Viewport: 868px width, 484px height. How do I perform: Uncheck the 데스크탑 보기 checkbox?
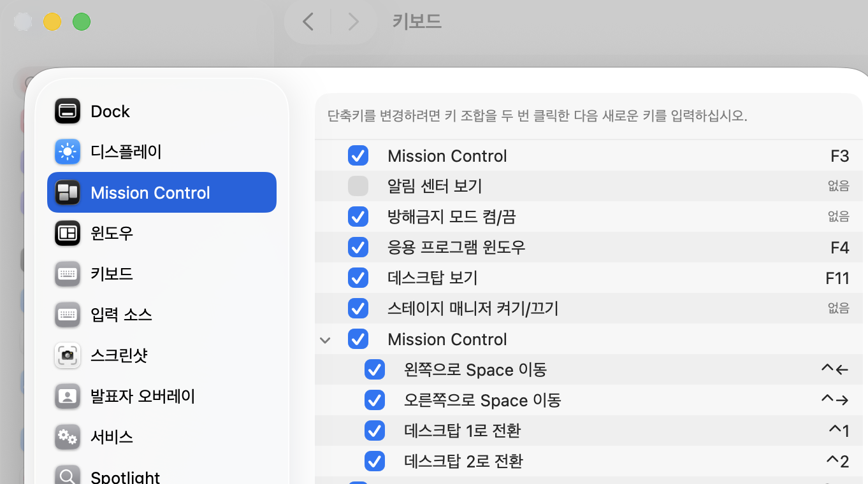(358, 278)
